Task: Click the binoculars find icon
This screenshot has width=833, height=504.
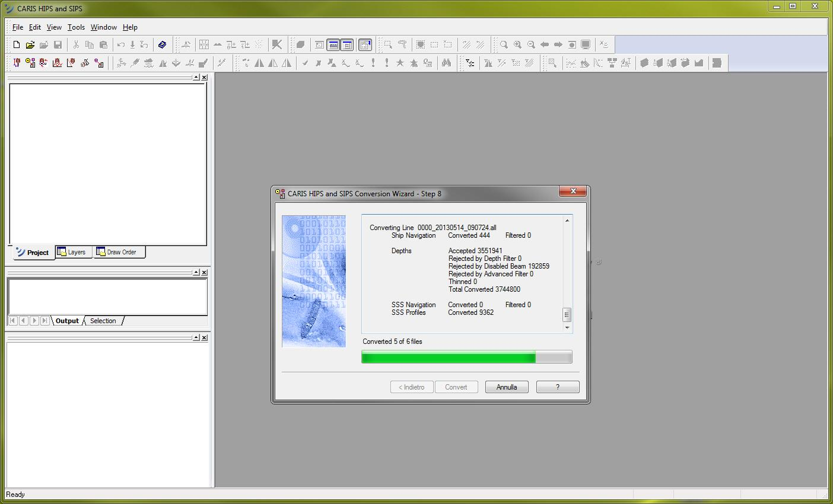Action: pos(446,63)
